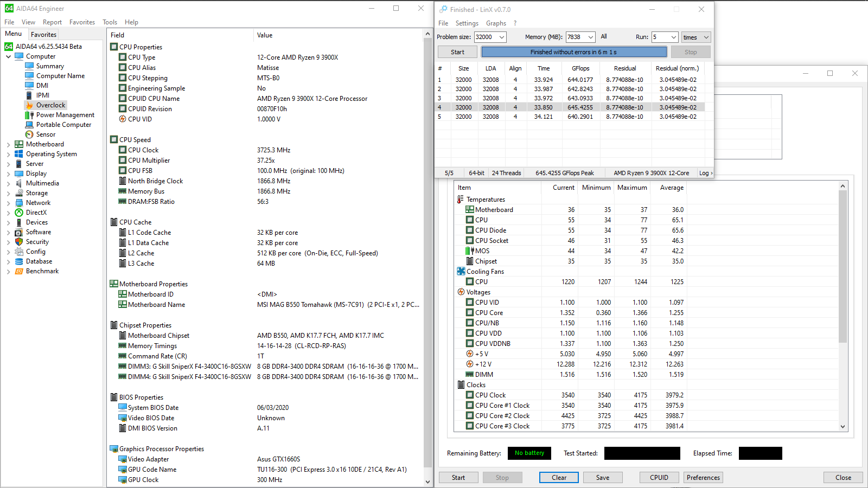Expand the Motherboard tree node
This screenshot has width=868, height=488.
(9, 145)
